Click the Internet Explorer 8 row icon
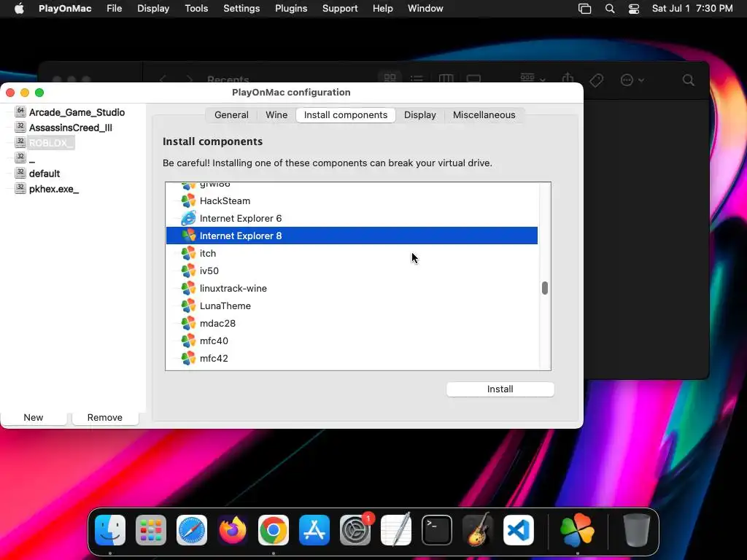Viewport: 747px width, 560px height. click(188, 236)
